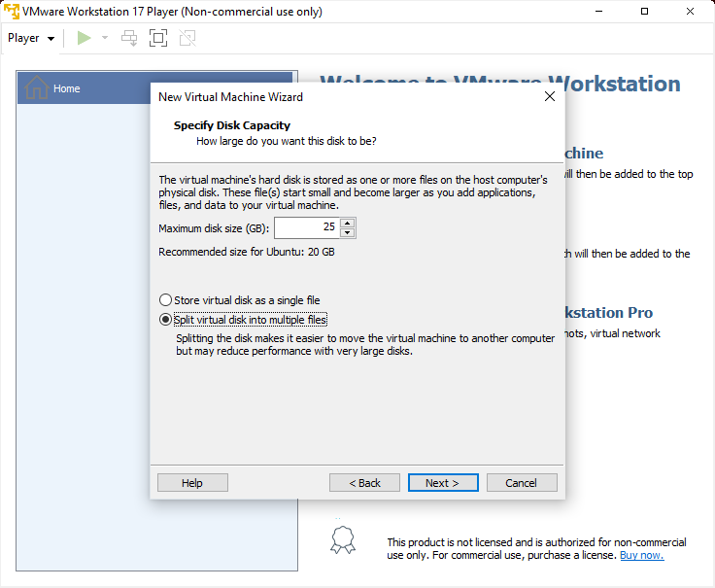The width and height of the screenshot is (715, 588).
Task: Select the Home item in library
Action: point(157,88)
